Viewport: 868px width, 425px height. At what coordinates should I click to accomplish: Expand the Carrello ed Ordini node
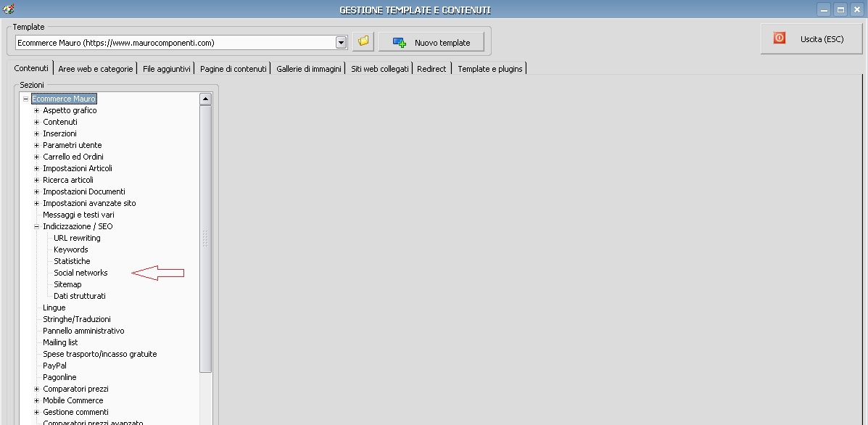(x=36, y=157)
